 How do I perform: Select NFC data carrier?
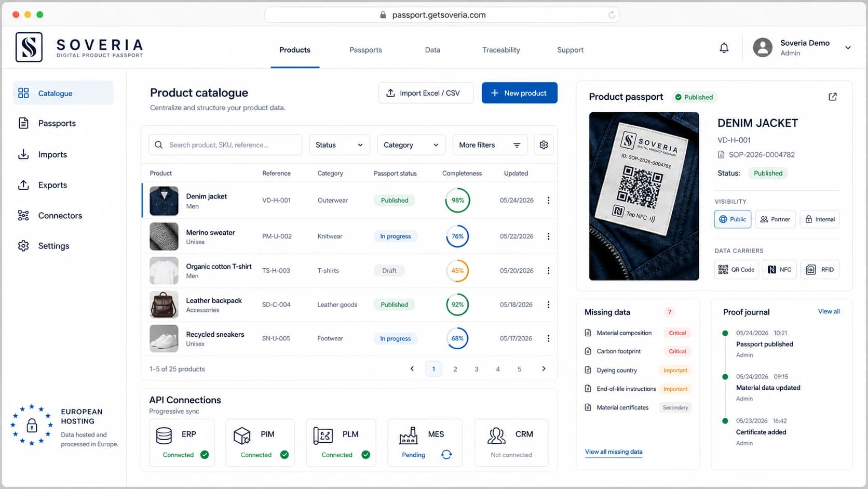[x=779, y=270]
